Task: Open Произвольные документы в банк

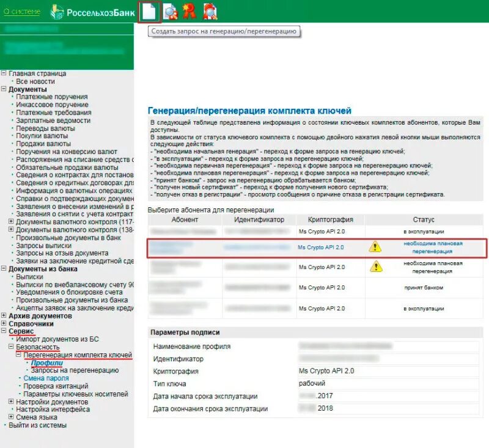Action: pyautogui.click(x=68, y=238)
